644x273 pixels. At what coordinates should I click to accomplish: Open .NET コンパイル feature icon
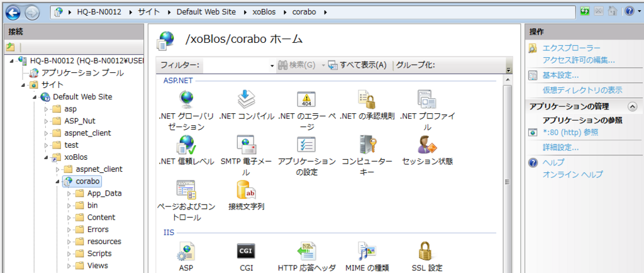pos(247,99)
